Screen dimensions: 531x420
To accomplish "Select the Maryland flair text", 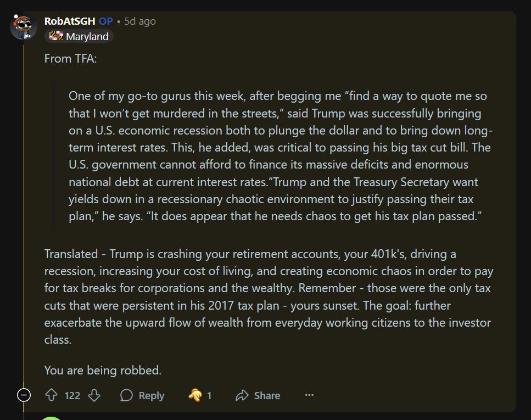I will tap(87, 36).
